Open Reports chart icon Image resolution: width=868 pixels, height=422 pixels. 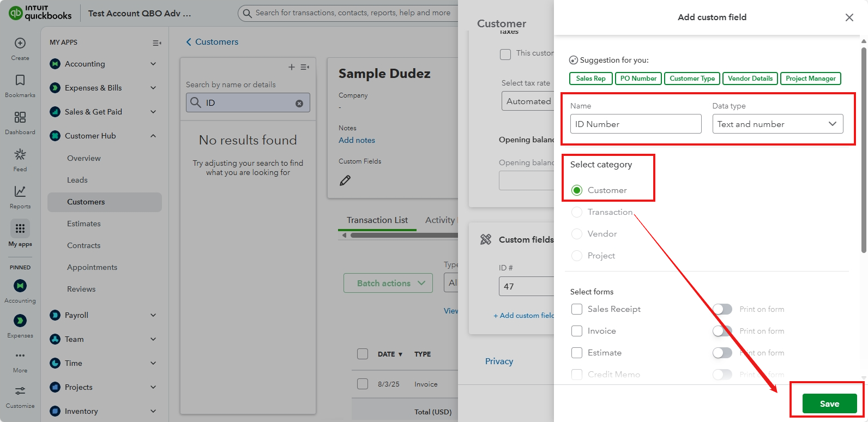pos(20,192)
